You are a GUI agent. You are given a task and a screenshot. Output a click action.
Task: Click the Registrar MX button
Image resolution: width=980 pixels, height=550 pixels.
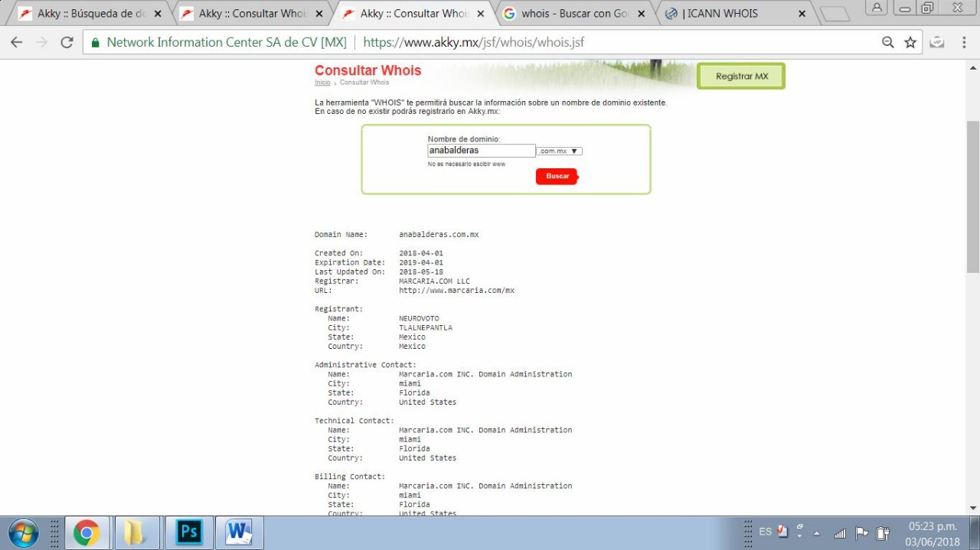[x=741, y=76]
